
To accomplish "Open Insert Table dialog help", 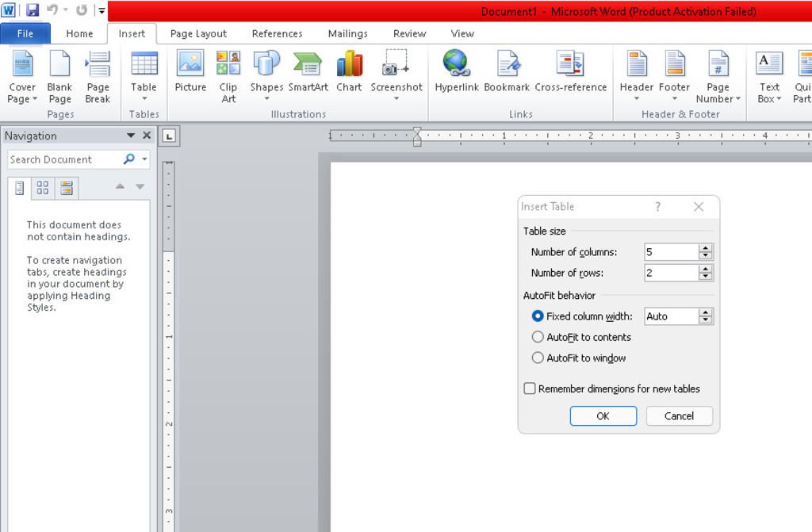I will 657,207.
